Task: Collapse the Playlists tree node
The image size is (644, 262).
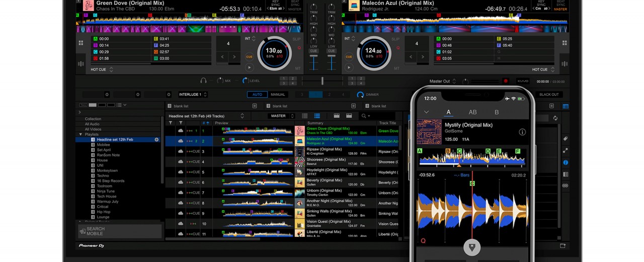Action: [x=80, y=135]
